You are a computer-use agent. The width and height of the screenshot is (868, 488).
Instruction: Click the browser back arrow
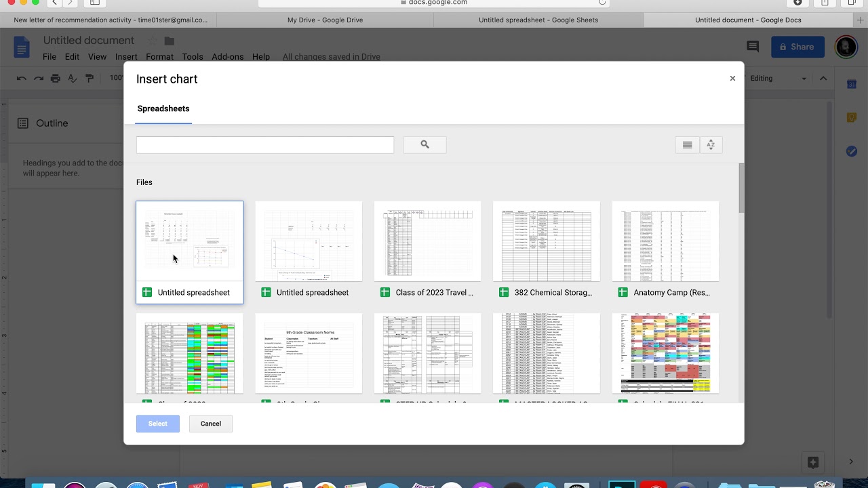pyautogui.click(x=54, y=3)
